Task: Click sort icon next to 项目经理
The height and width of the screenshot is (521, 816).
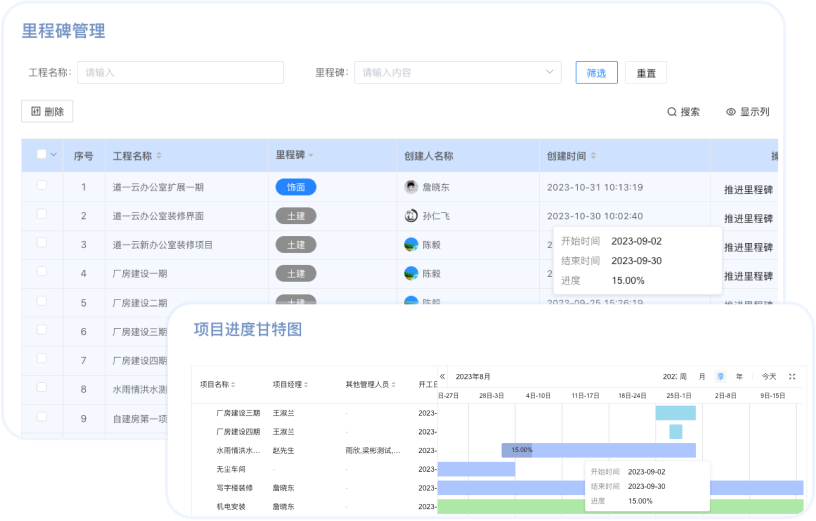Action: pos(306,384)
